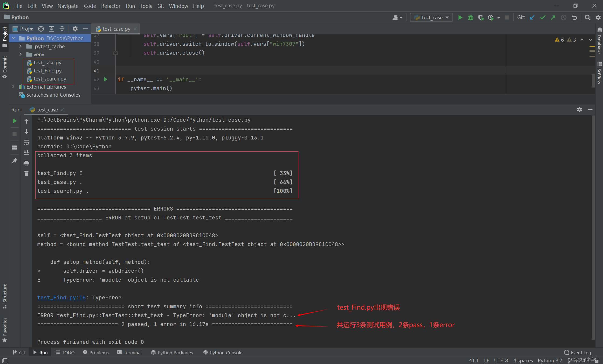603x364 pixels.
Task: Expand the .pytest_cache folder
Action: tap(20, 46)
